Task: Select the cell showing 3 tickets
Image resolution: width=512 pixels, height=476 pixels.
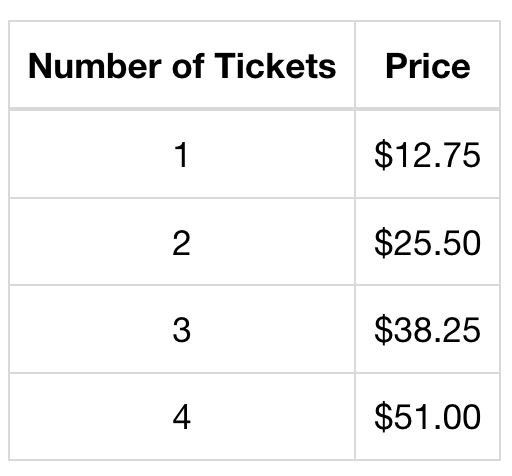Action: point(182,330)
